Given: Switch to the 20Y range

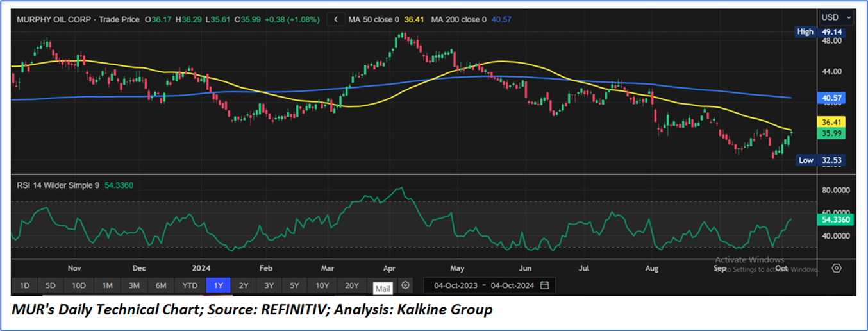Looking at the screenshot, I should pos(352,285).
